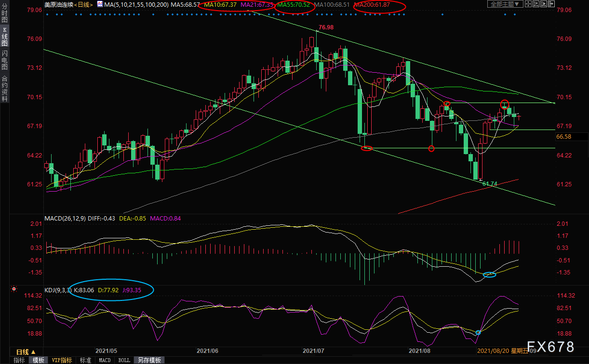Select the 模板 bottom tab
Screen dimensions: 589x364
[x=38, y=360]
